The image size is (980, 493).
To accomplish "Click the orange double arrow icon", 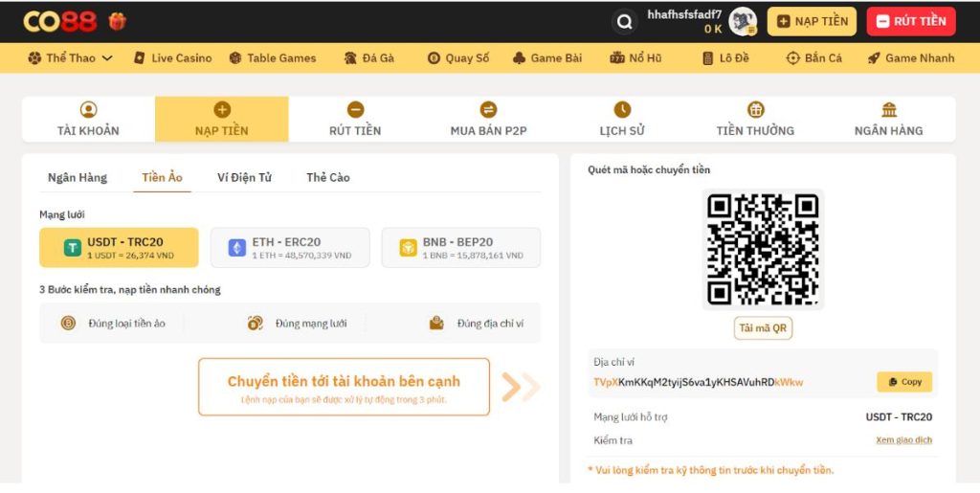I will [521, 387].
